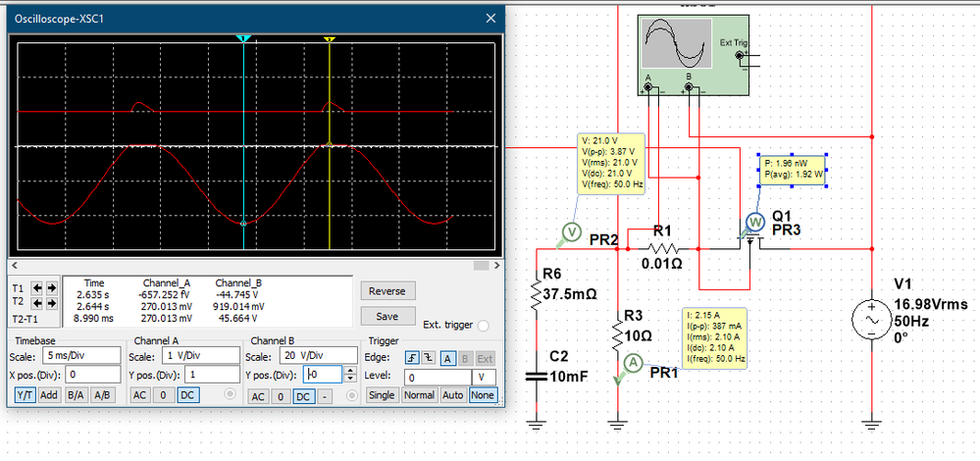Image resolution: width=980 pixels, height=461 pixels.
Task: Toggle Channel A AC coupling
Action: (x=140, y=395)
